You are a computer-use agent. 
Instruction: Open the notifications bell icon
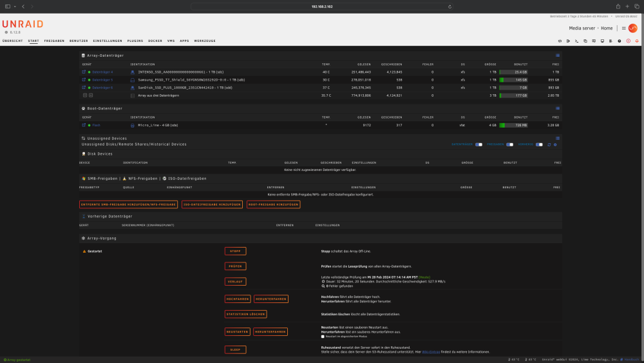pyautogui.click(x=637, y=41)
